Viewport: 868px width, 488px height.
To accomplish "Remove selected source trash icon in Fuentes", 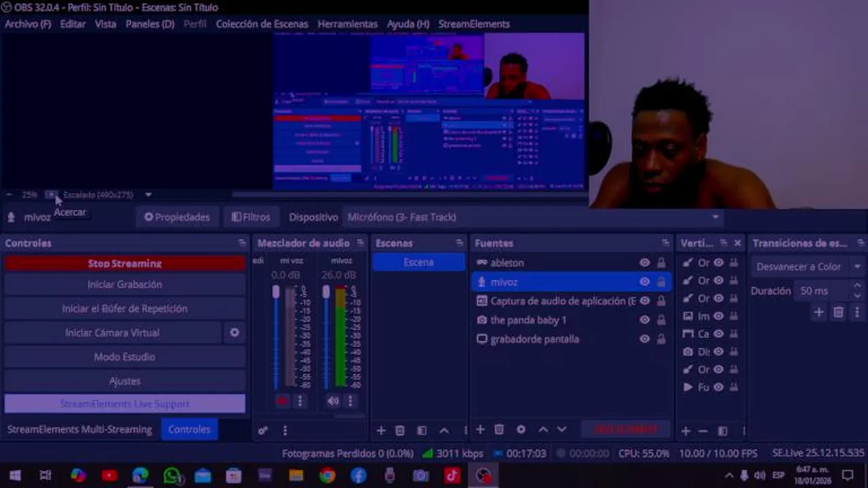I will 499,430.
